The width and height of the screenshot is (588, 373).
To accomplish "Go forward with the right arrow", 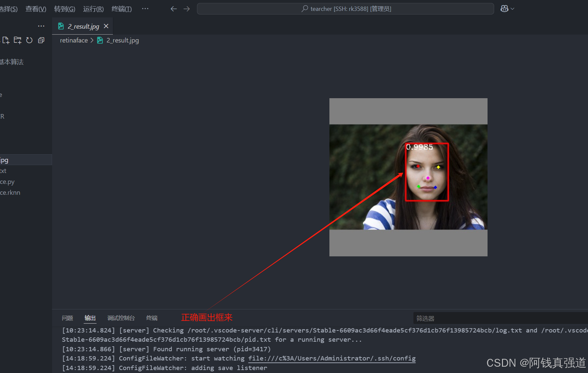I will (x=186, y=9).
